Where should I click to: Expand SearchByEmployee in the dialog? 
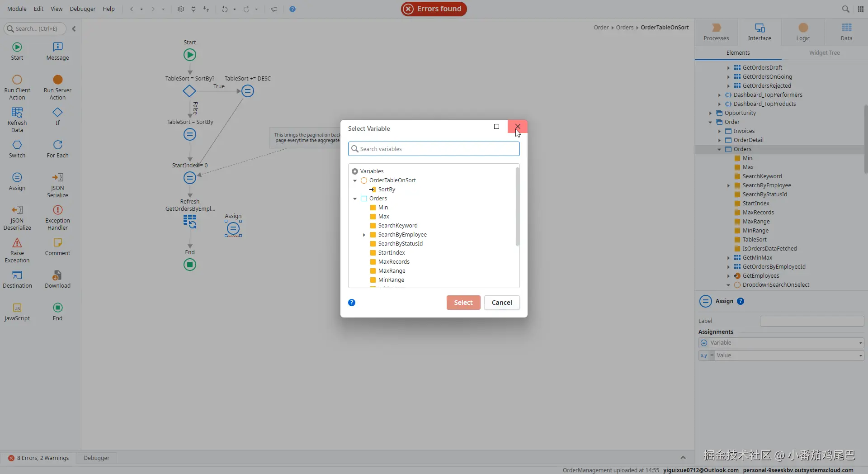click(364, 235)
